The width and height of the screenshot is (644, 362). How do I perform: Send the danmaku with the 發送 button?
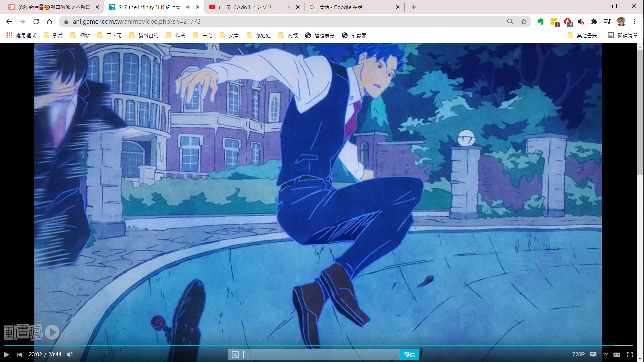[x=409, y=355]
